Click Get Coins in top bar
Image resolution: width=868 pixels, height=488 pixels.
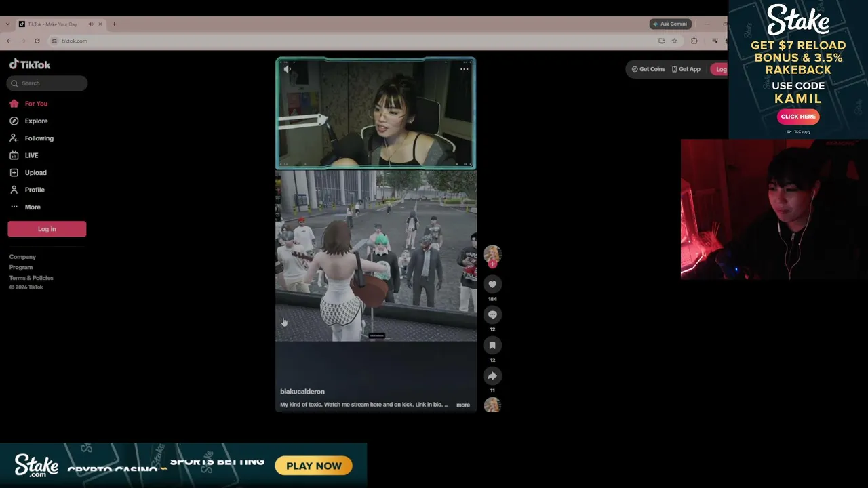[648, 69]
